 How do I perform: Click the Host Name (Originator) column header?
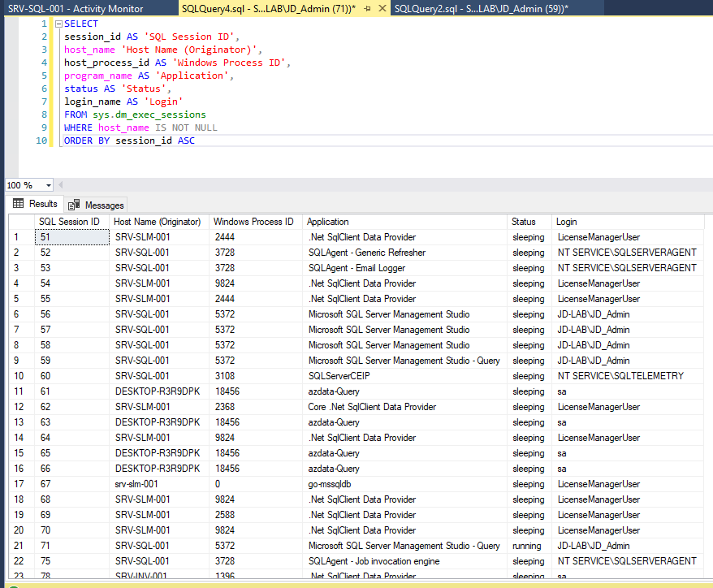(x=157, y=222)
